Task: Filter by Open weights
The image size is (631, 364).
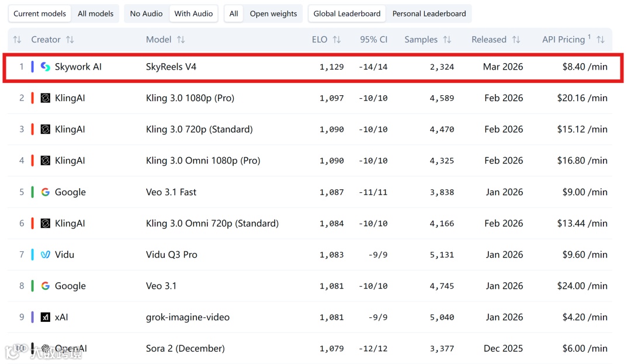Action: [x=273, y=13]
